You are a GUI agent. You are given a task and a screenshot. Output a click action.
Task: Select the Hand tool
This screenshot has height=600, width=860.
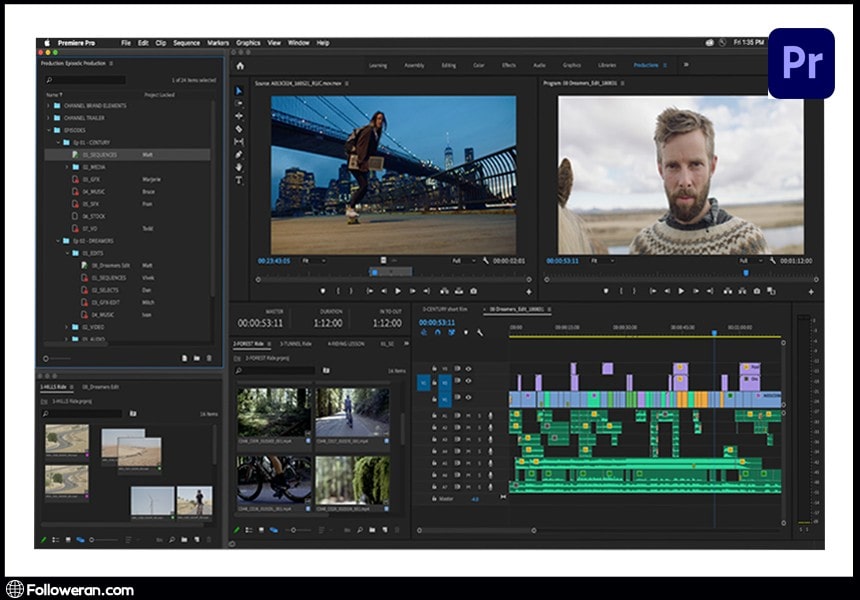pos(239,168)
